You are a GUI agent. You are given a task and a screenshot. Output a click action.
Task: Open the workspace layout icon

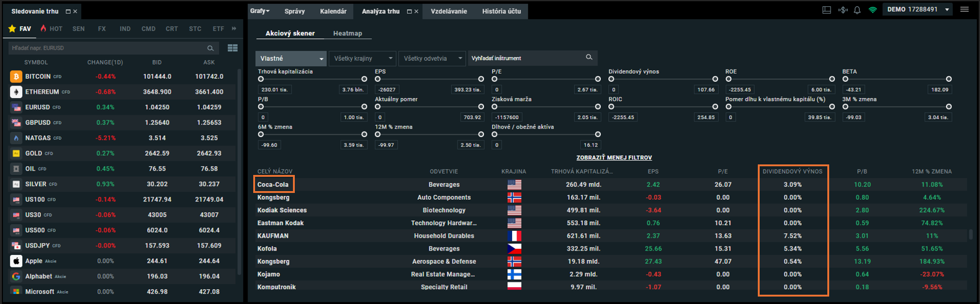826,10
